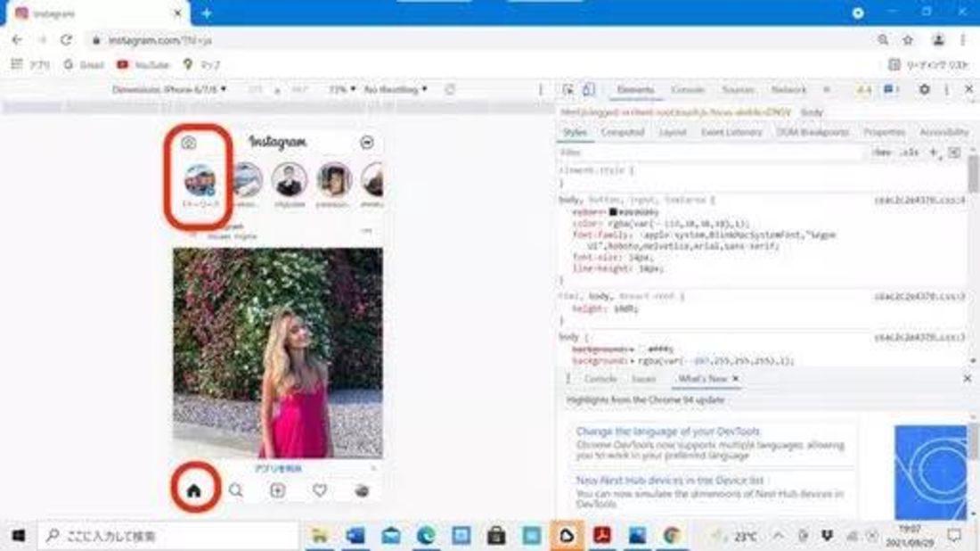This screenshot has width=980, height=551.
Task: Bookmark this page star icon
Action: (x=908, y=40)
